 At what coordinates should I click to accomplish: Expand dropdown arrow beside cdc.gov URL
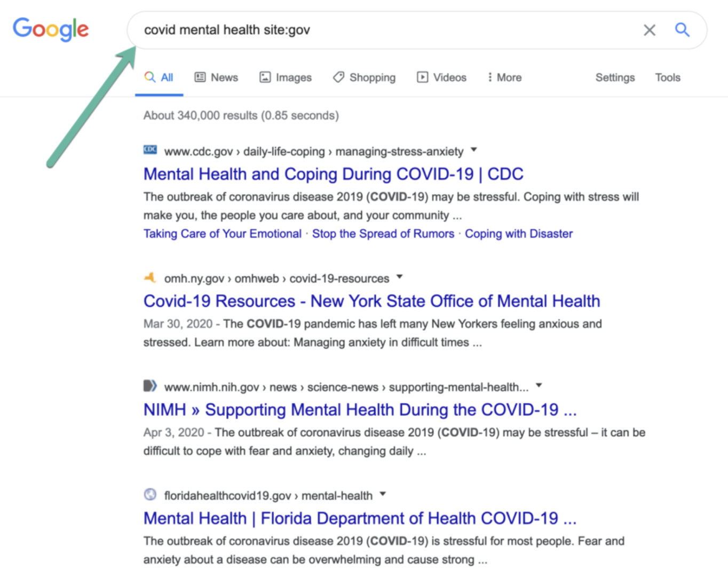(x=473, y=150)
